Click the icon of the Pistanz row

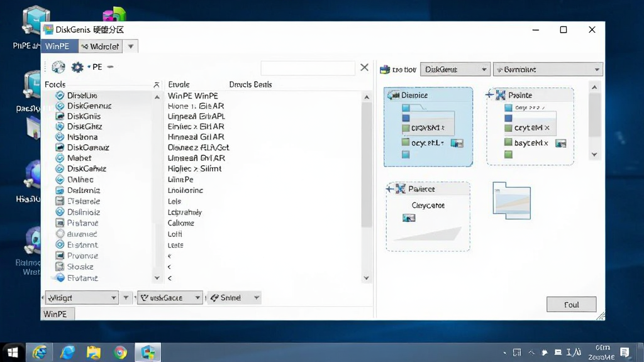60,223
